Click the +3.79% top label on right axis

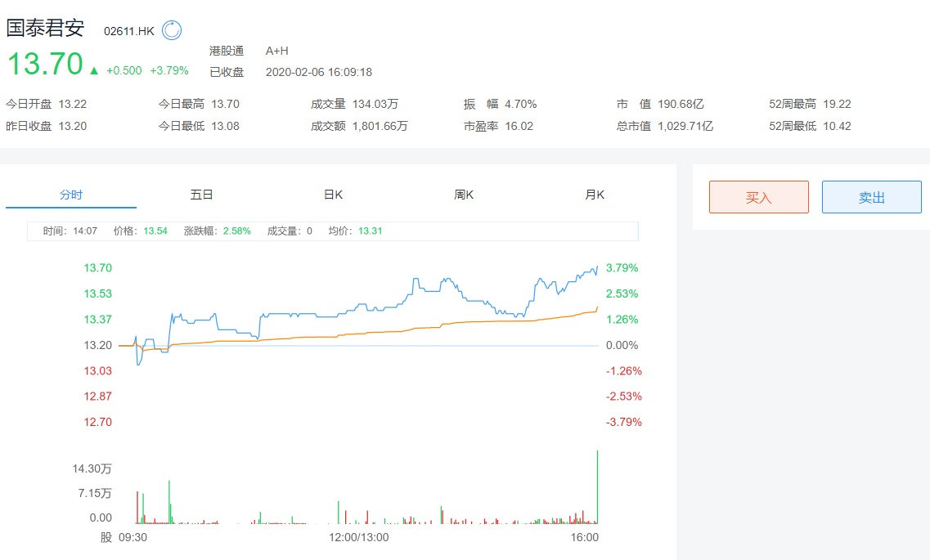622,267
